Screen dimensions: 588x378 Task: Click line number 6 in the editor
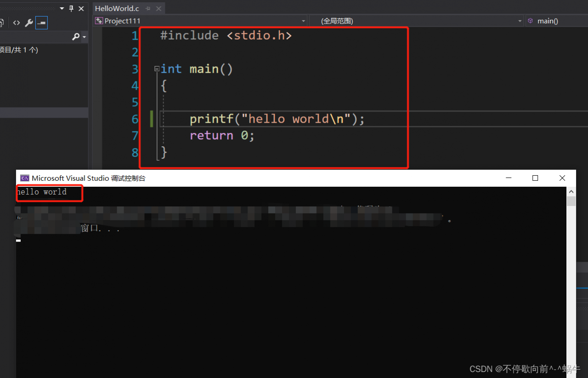[135, 120]
